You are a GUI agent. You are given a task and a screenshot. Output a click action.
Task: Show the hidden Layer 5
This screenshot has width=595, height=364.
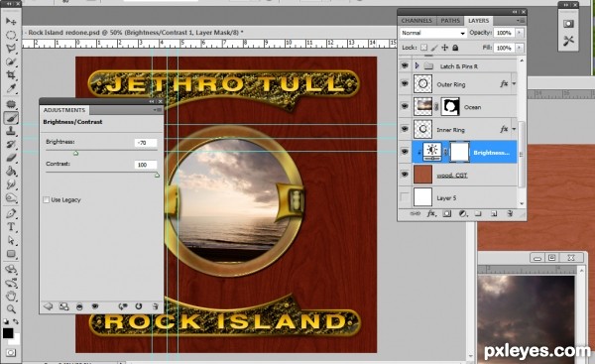click(405, 197)
